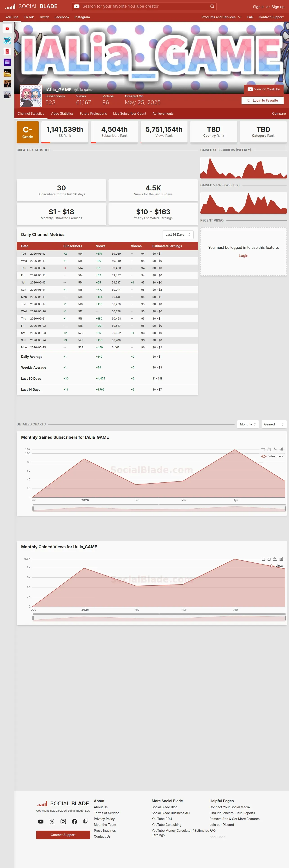The height and width of the screenshot is (868, 289).
Task: Open Social Blade YouTube icon in footer
Action: pos(41,822)
